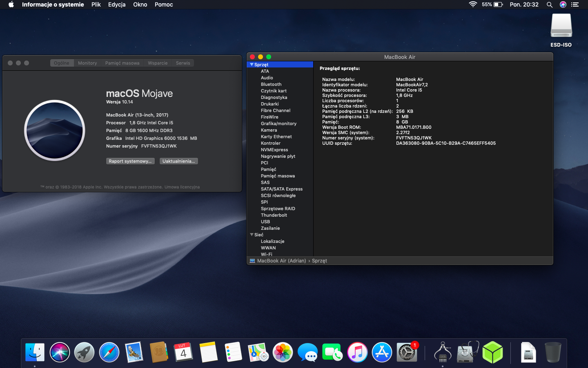This screenshot has width=588, height=368.
Task: Open Calendar icon showing 4 in Dock
Action: click(183, 352)
